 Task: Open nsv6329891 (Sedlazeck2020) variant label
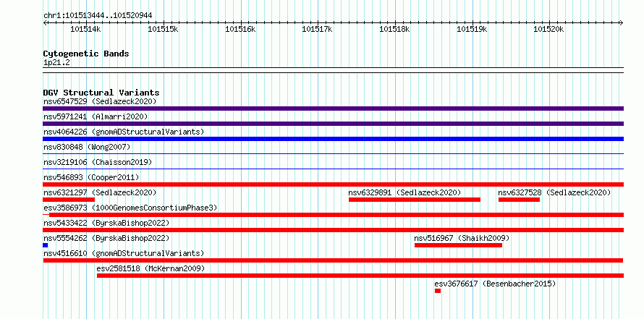click(405, 192)
